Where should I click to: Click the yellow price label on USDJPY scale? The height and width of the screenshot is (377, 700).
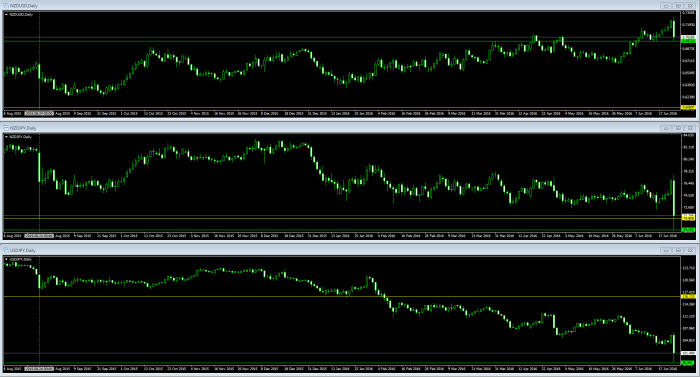[x=688, y=297]
